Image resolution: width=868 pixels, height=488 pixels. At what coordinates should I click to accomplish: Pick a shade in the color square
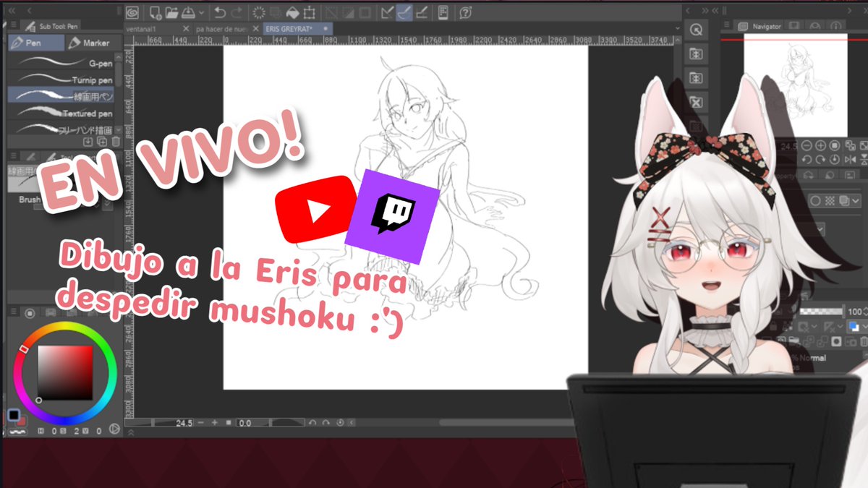[65, 372]
